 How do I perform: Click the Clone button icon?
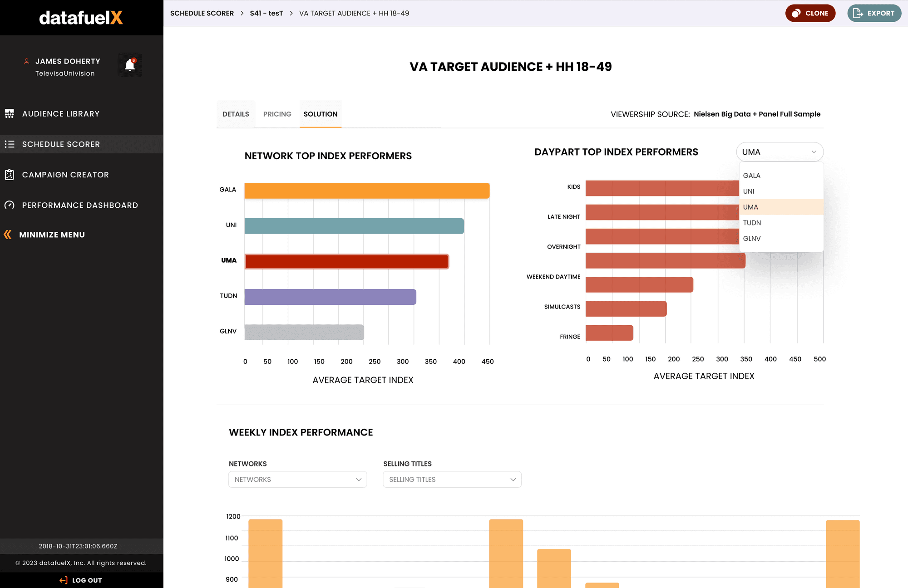click(796, 13)
